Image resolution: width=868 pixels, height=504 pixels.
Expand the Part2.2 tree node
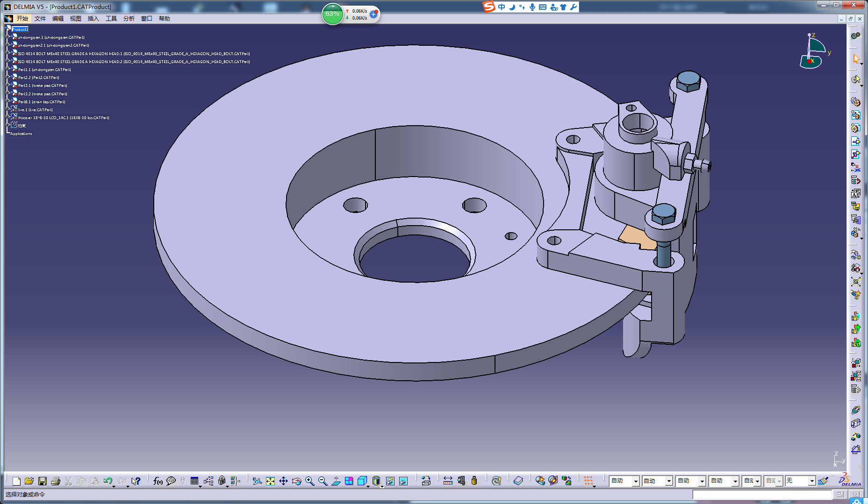(8, 78)
